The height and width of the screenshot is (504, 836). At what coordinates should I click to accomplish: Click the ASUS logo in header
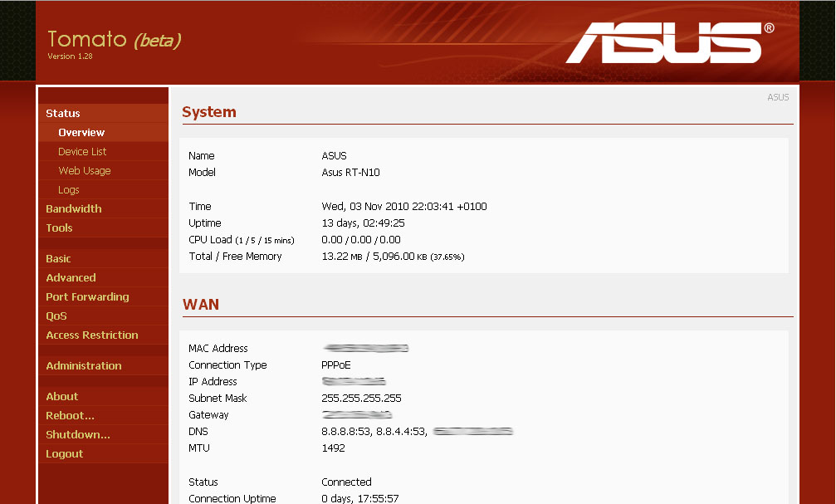[670, 42]
